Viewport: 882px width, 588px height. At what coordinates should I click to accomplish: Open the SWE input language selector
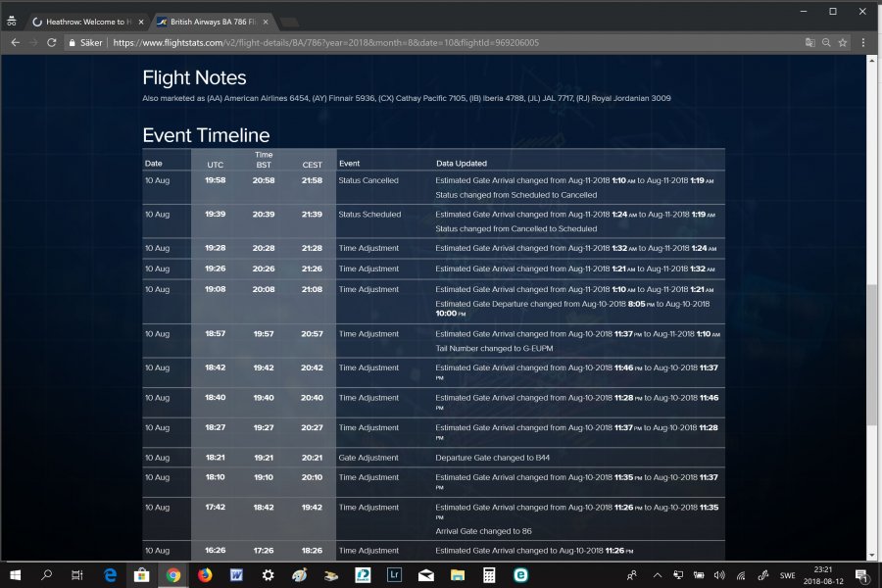[787, 575]
